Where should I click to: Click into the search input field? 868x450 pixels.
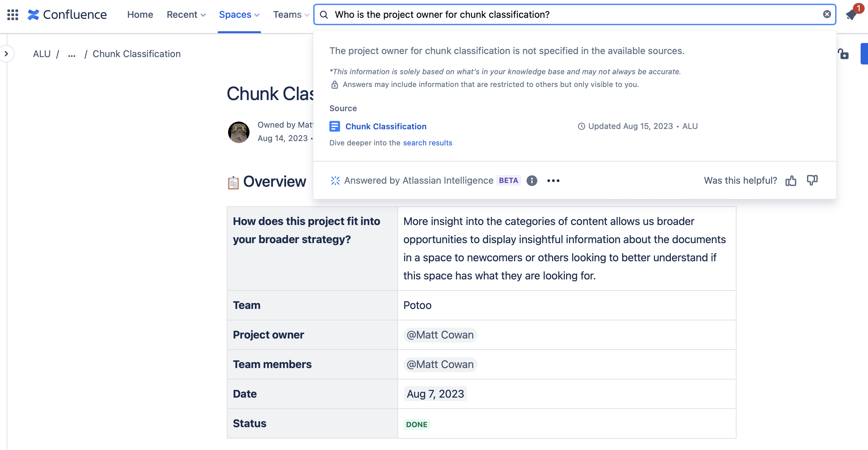[x=573, y=14]
